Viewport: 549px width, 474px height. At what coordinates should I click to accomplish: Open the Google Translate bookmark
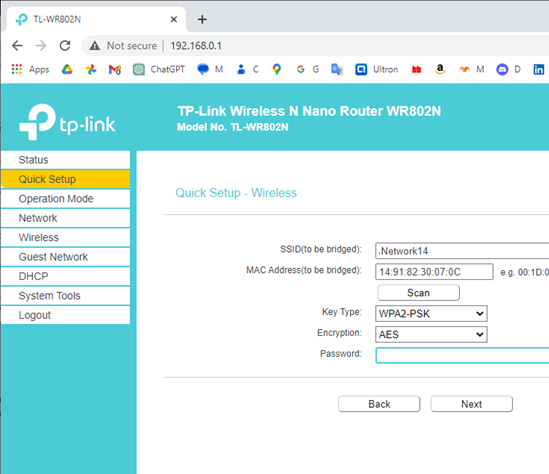(337, 69)
